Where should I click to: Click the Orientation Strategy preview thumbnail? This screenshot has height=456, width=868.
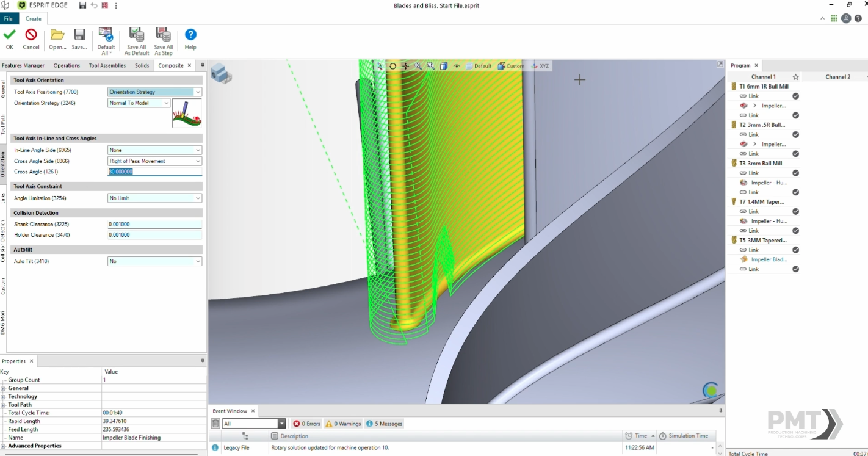(187, 113)
